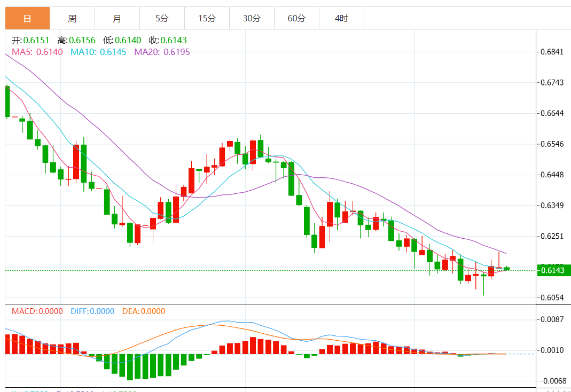Open the 5分 five-minute chart tab
The width and height of the screenshot is (571, 392).
(162, 18)
